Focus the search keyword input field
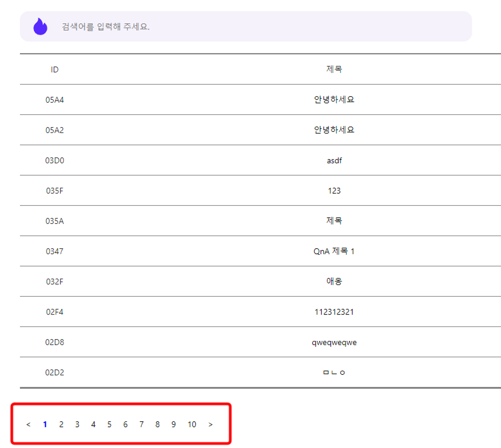 tap(246, 27)
